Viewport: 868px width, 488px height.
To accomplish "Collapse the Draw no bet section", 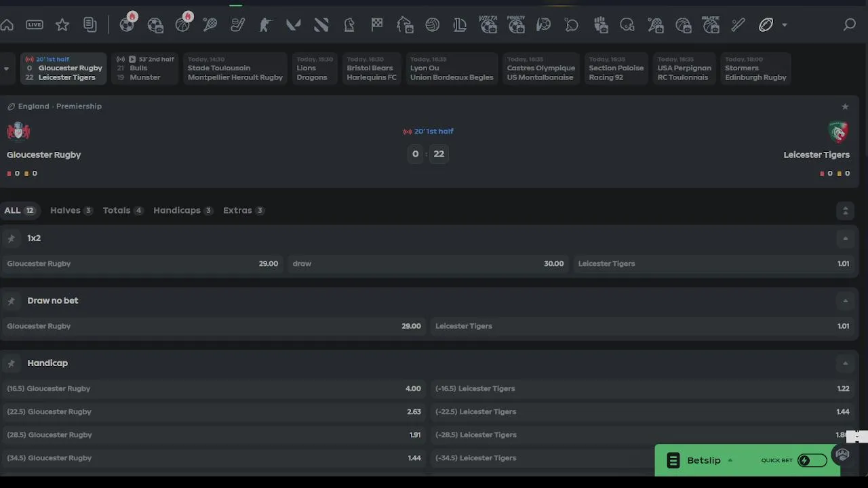I will coord(845,301).
